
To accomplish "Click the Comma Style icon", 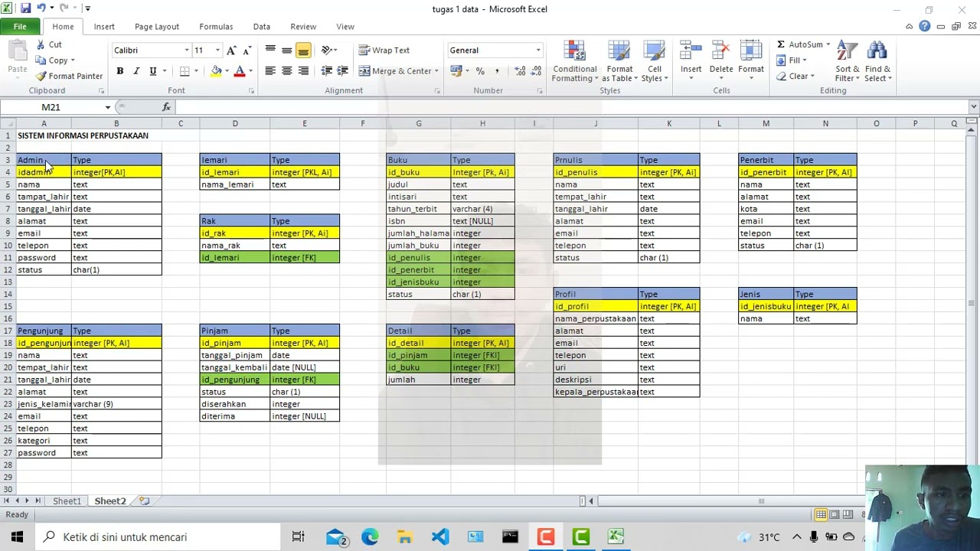I will coord(496,71).
